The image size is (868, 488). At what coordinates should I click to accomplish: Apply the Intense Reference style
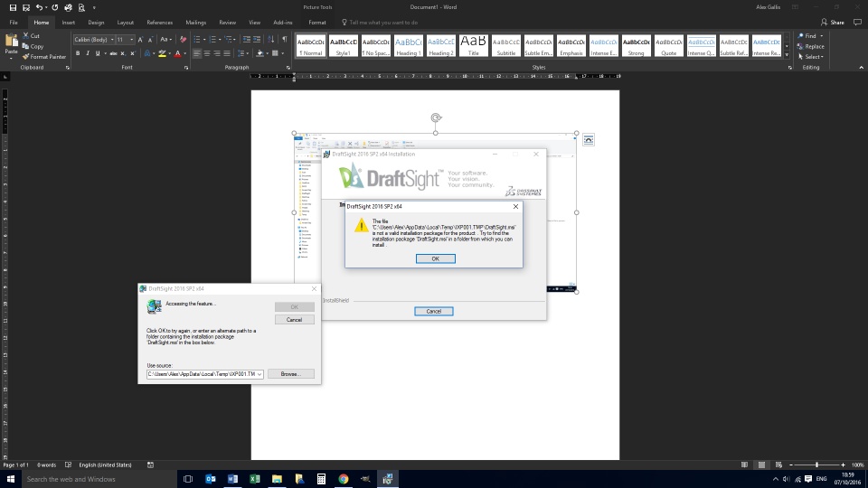pyautogui.click(x=767, y=46)
